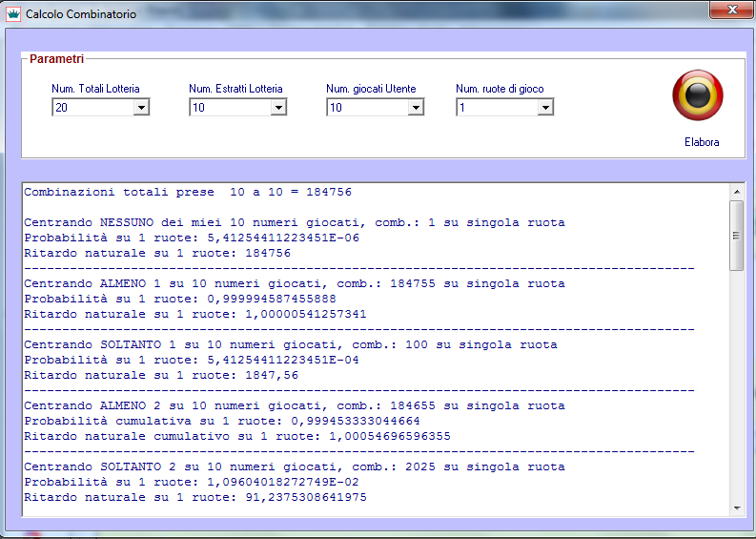Close the Calcolo Combinatorio window
Viewport: 756px width, 539px height.
pos(732,10)
